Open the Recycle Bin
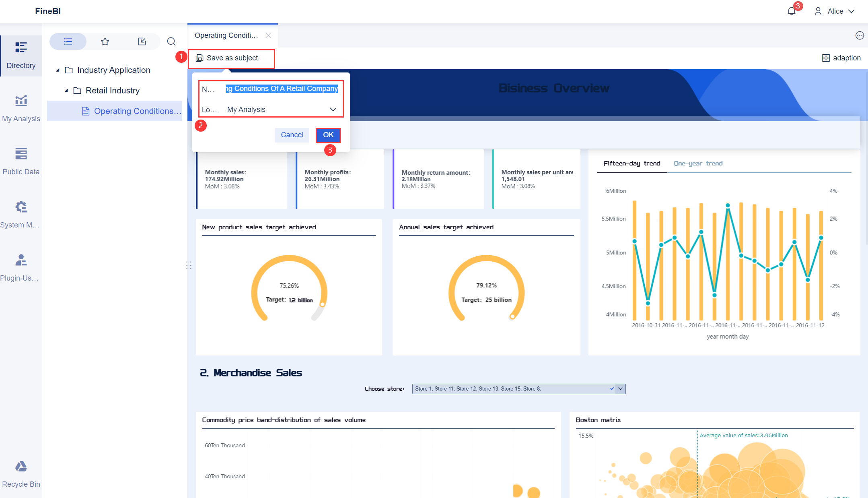Image resolution: width=868 pixels, height=498 pixels. [x=21, y=474]
